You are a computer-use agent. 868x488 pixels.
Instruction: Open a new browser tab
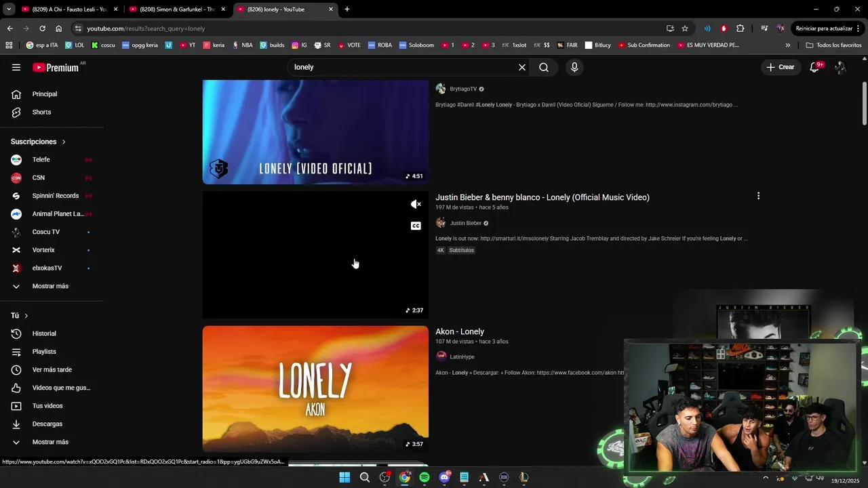point(347,9)
